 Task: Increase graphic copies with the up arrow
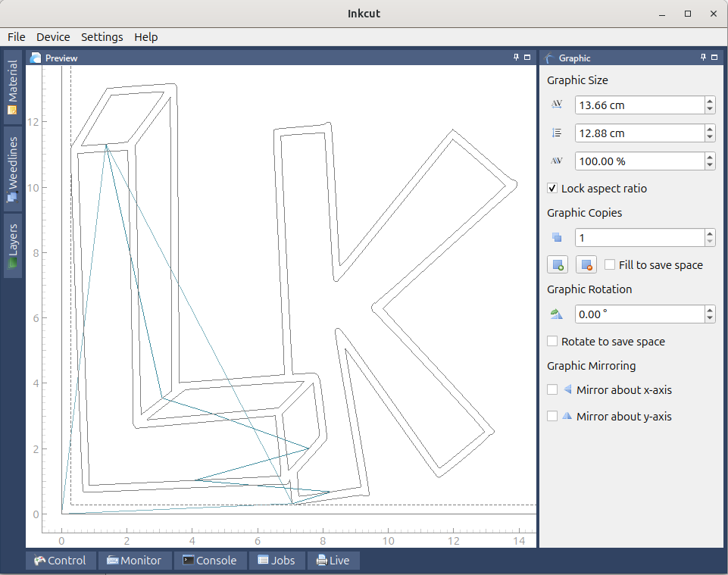coord(710,233)
